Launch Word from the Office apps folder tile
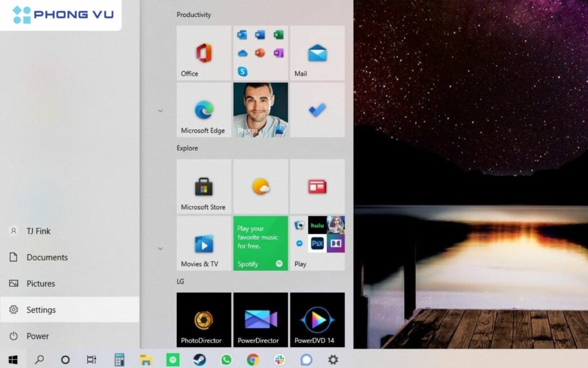The height and width of the screenshot is (368, 588). (x=260, y=35)
